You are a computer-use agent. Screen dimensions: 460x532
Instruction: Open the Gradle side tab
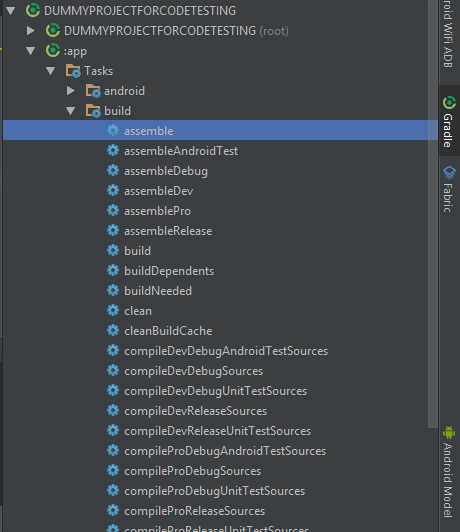[x=449, y=121]
